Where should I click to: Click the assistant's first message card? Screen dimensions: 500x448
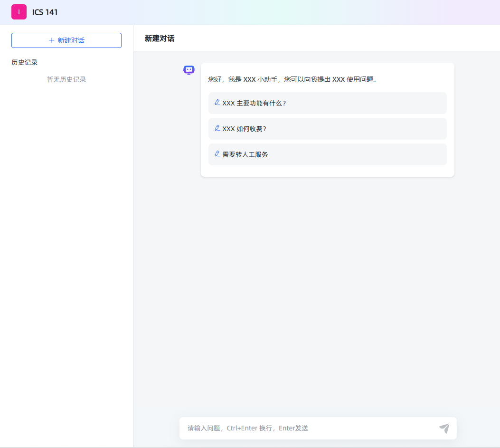[327, 119]
